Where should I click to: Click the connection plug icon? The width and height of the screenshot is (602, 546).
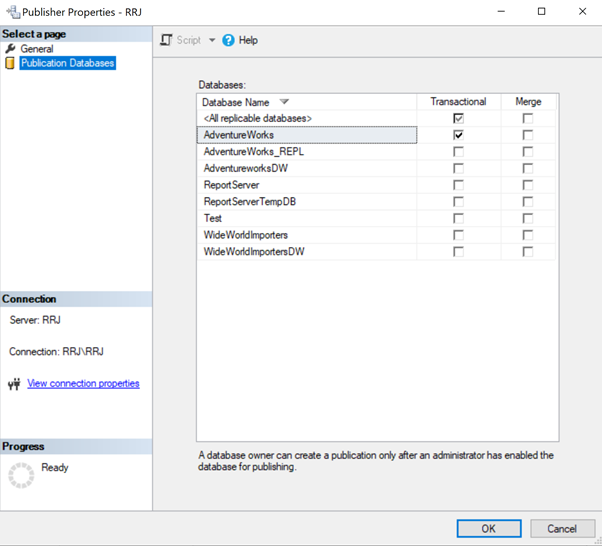pos(14,384)
